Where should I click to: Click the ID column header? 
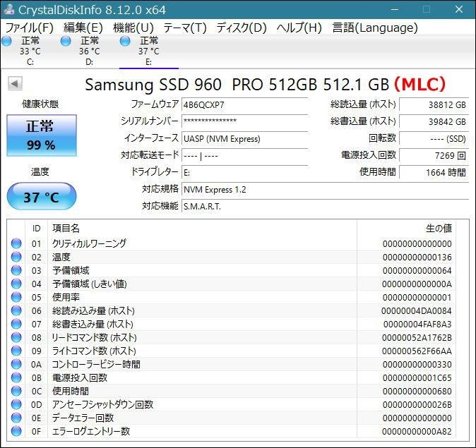click(x=36, y=228)
